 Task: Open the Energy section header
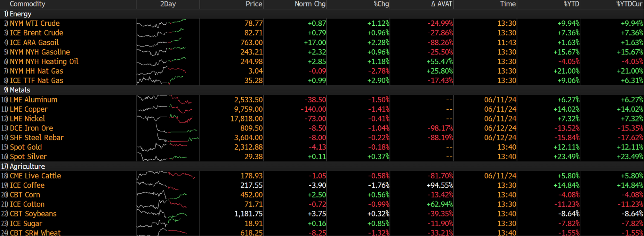click(x=21, y=14)
